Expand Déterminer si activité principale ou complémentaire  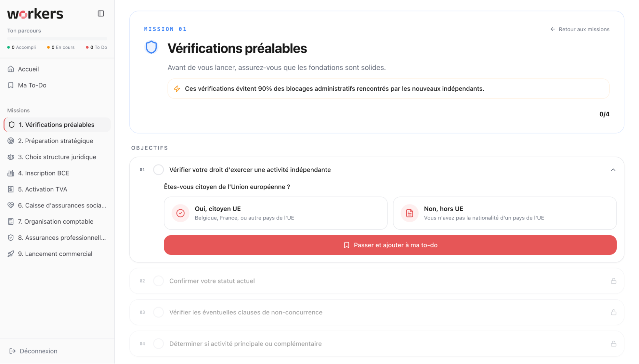point(245,344)
